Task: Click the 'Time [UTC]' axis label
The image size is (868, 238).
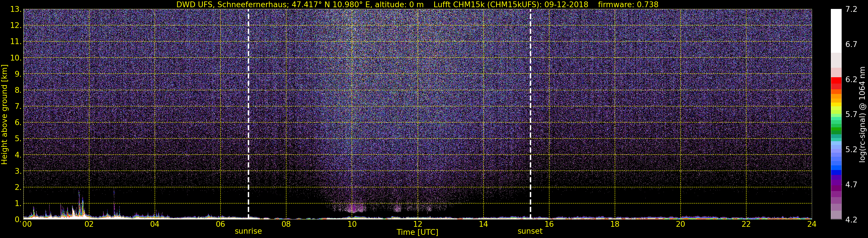Action: coord(417,232)
